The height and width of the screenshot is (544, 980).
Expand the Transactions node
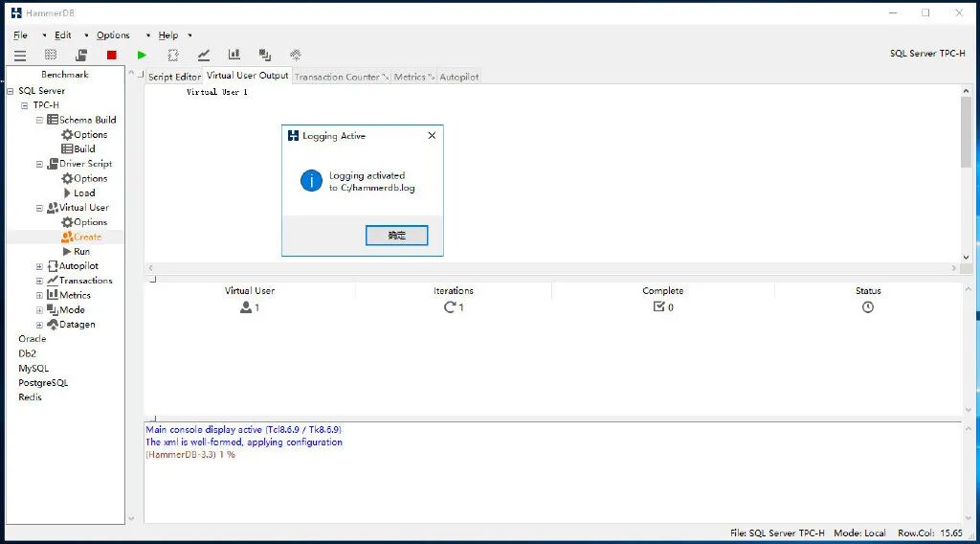point(39,282)
